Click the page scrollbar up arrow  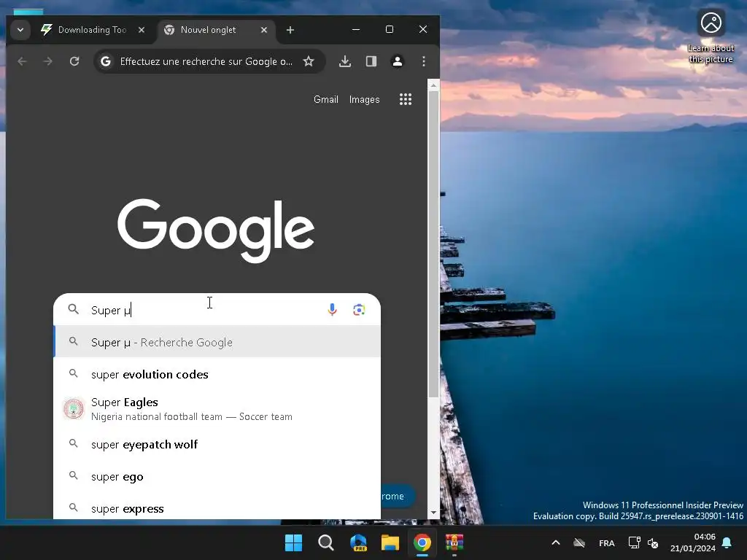[x=433, y=85]
